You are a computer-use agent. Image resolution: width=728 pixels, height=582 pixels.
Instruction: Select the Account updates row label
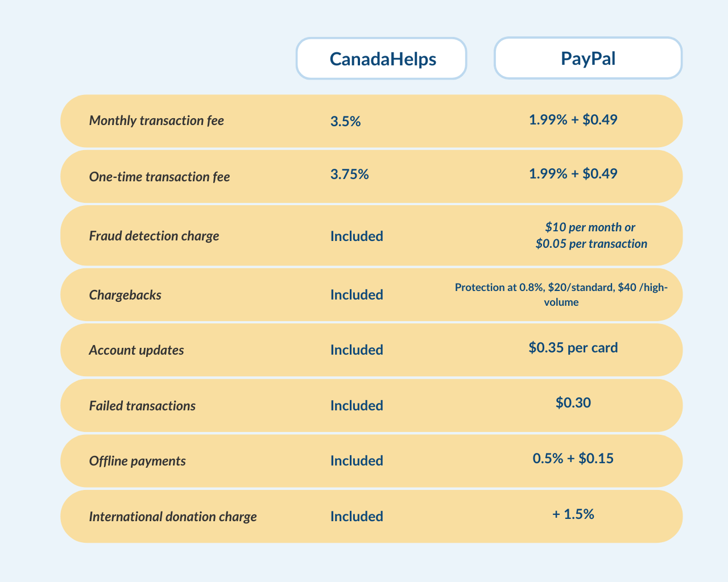[x=136, y=350]
